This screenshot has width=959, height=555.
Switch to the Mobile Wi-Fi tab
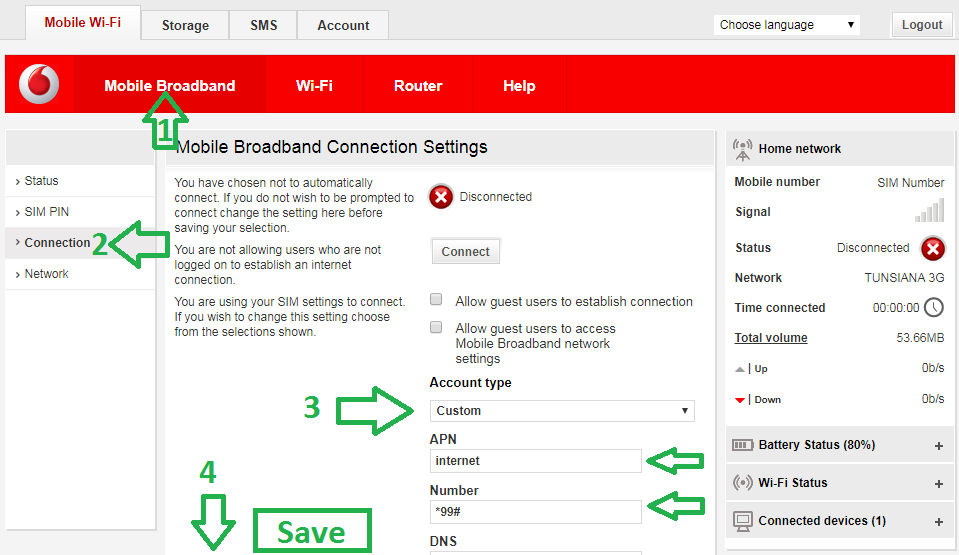tap(83, 23)
